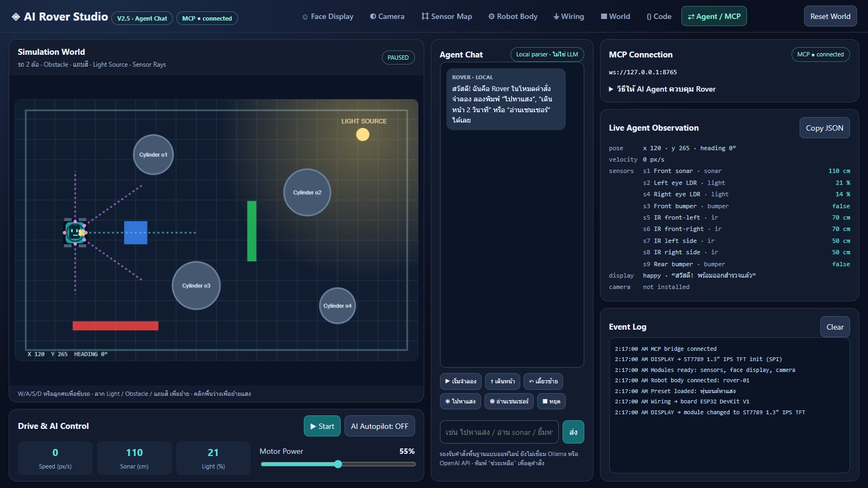The height and width of the screenshot is (488, 868).
Task: Expand วิธีให้ AI Agent ควบคุม Rover section
Action: click(662, 89)
